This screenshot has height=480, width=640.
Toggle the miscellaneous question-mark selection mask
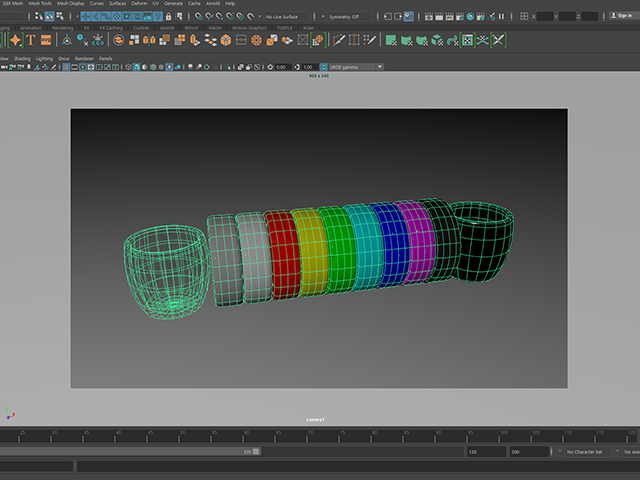click(x=158, y=16)
